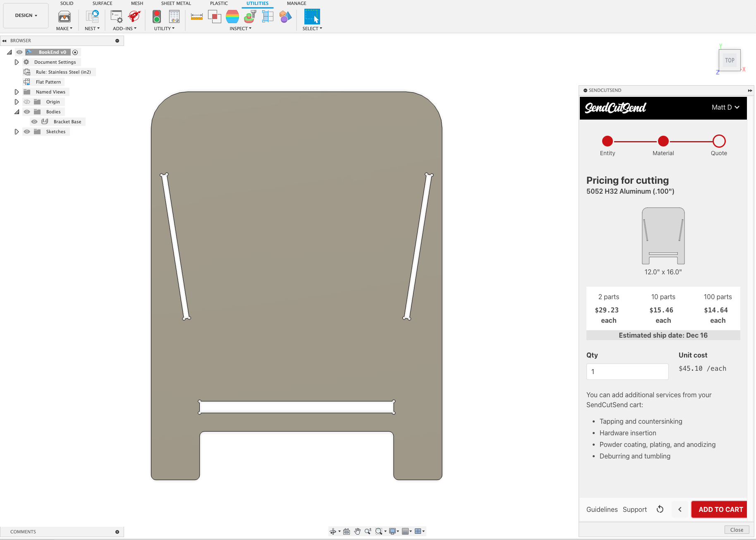Click the Material step circle
Screen dimensions: 756x540
663,141
